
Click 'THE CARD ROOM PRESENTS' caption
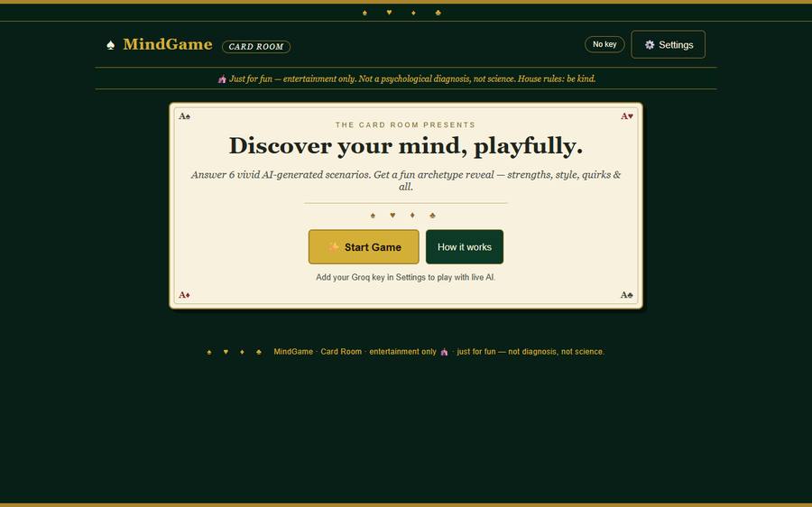click(x=405, y=124)
